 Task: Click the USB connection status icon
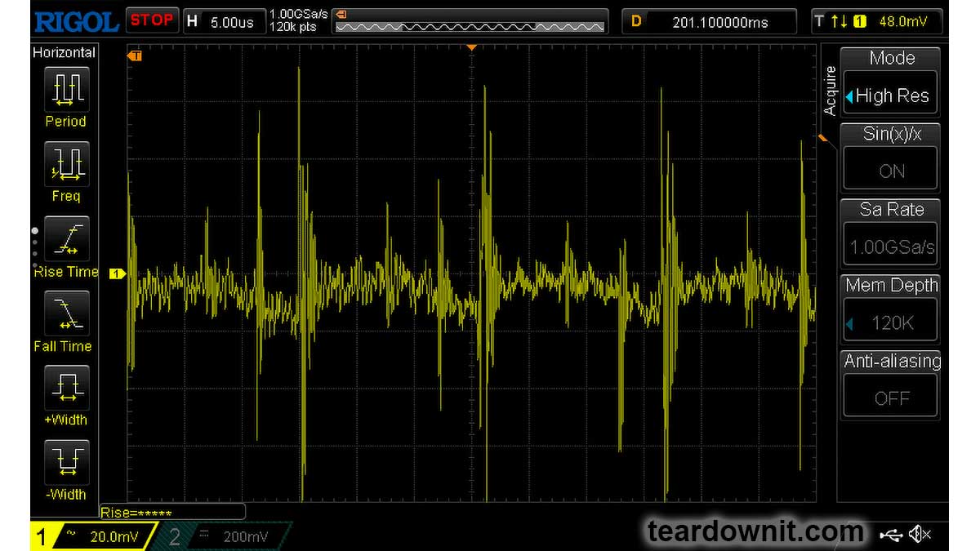890,534
